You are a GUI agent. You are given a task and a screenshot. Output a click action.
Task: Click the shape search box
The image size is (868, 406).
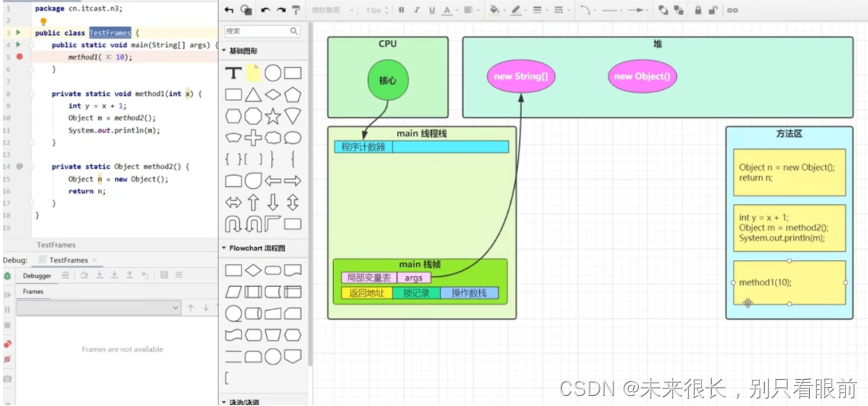tap(262, 31)
